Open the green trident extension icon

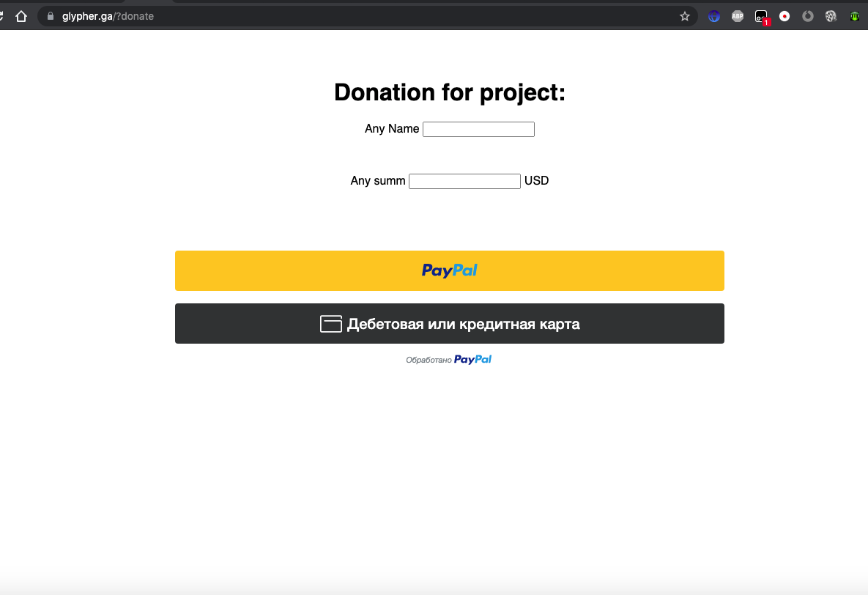[x=854, y=17]
